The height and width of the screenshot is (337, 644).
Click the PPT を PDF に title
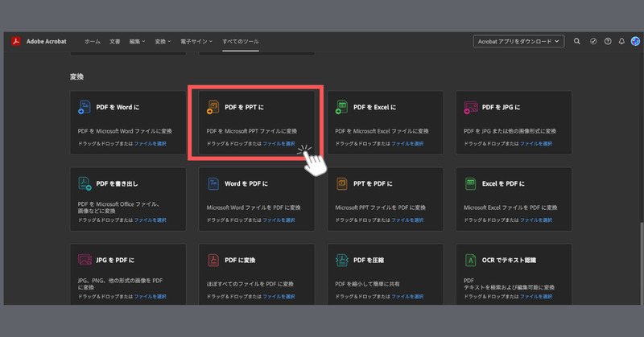tap(373, 183)
